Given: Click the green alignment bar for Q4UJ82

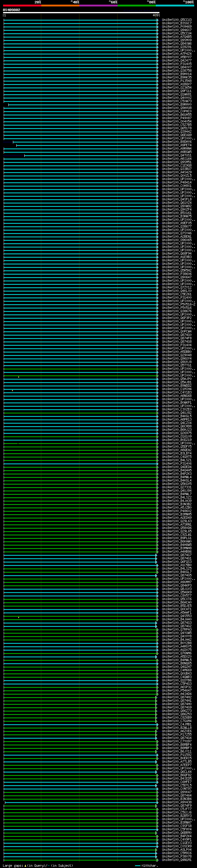Looking at the screenshot, I should (81, 413).
